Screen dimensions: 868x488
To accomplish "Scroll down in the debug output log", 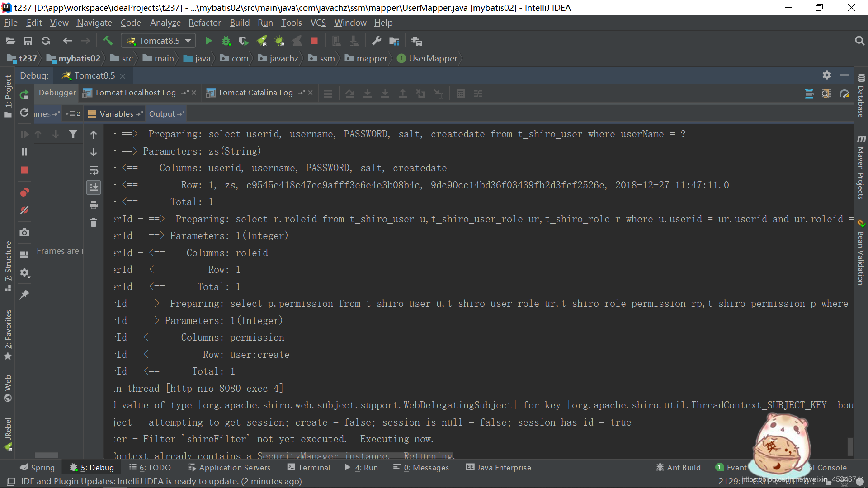I will click(x=94, y=152).
